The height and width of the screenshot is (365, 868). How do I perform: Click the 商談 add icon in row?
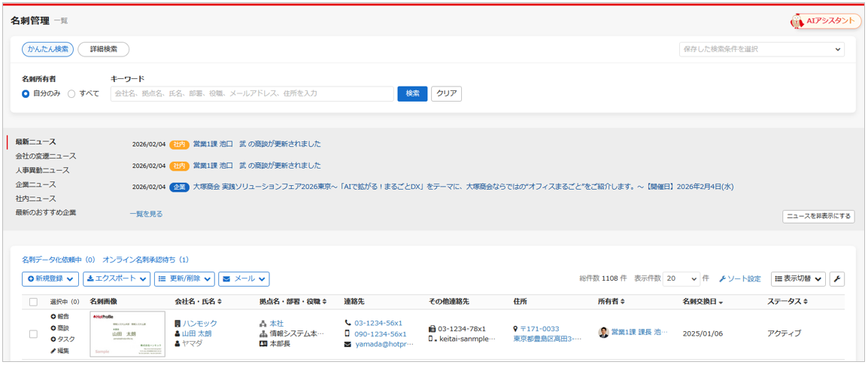(x=53, y=328)
